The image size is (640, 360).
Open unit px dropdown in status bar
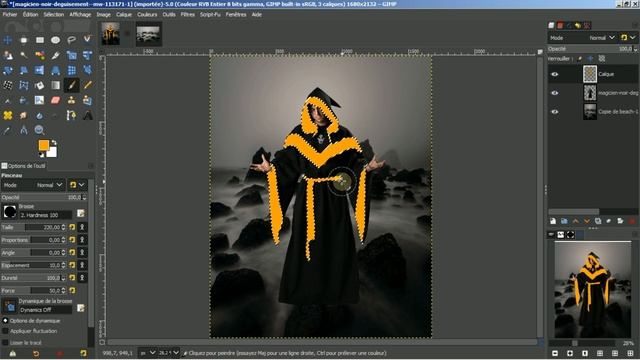147,353
